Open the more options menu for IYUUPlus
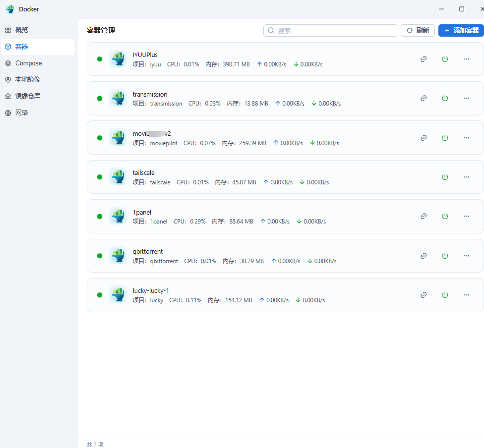The height and width of the screenshot is (448, 484). 466,59
